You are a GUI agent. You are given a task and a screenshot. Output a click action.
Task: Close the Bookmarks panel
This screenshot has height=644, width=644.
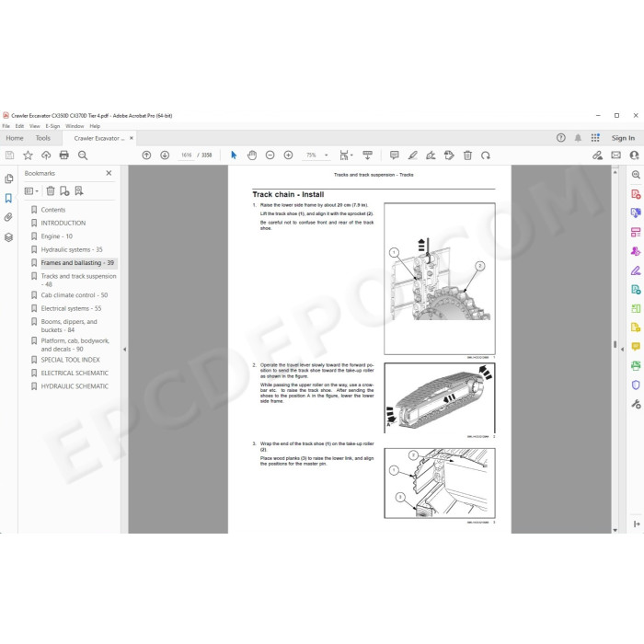point(109,173)
